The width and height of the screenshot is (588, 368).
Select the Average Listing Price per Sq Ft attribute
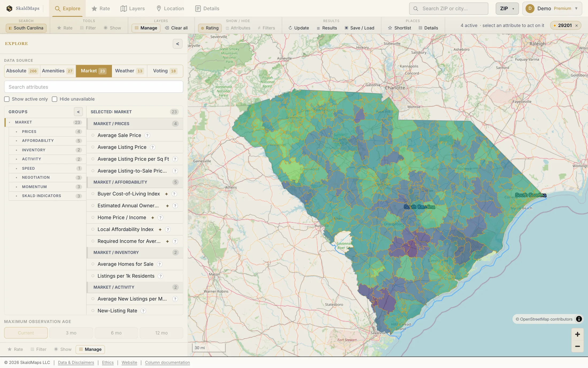135,159
